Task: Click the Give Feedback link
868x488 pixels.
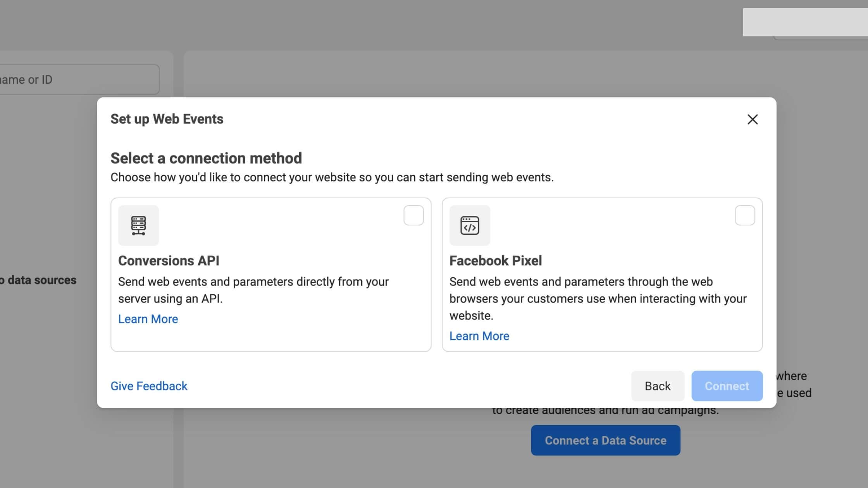Action: pyautogui.click(x=149, y=386)
